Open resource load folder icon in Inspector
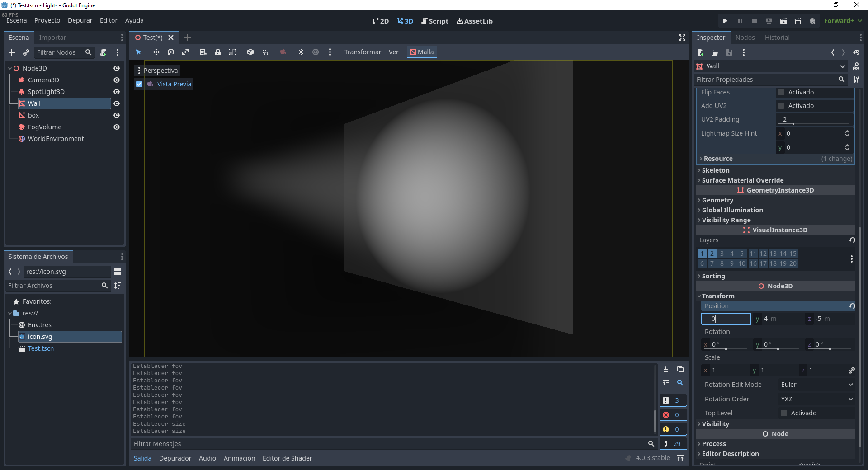This screenshot has height=470, width=868. click(x=715, y=52)
